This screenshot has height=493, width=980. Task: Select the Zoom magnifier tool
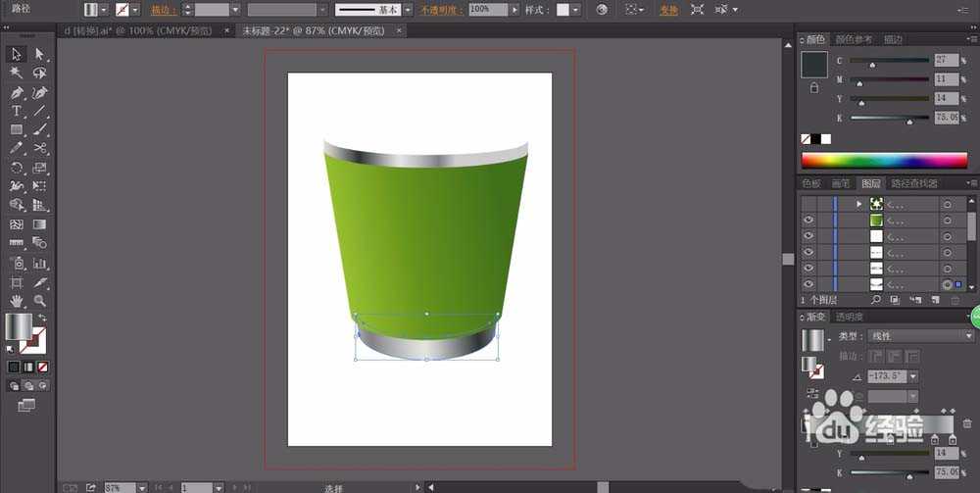(40, 301)
